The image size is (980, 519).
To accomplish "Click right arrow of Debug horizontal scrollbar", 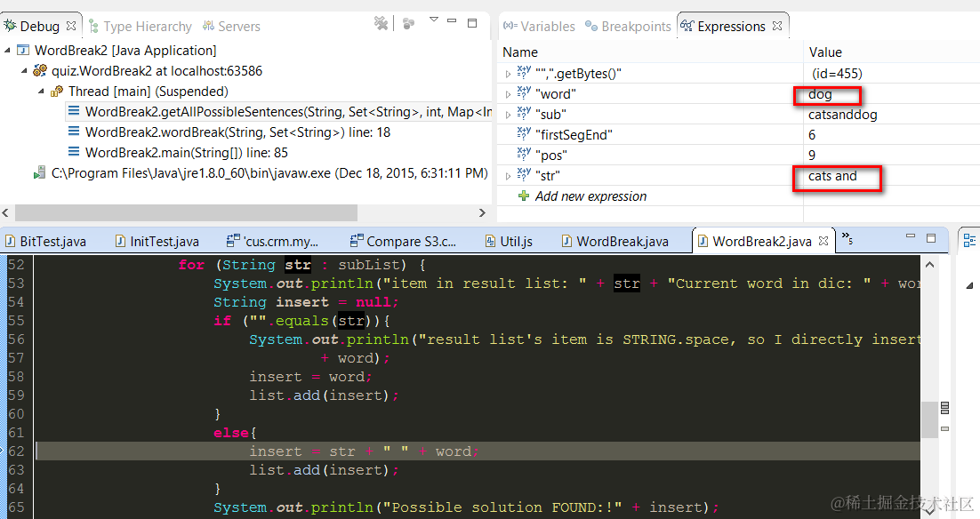I will click(x=482, y=213).
